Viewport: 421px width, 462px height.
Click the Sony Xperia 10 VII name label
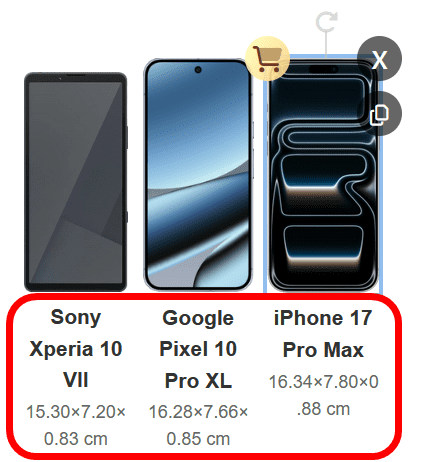point(76,349)
